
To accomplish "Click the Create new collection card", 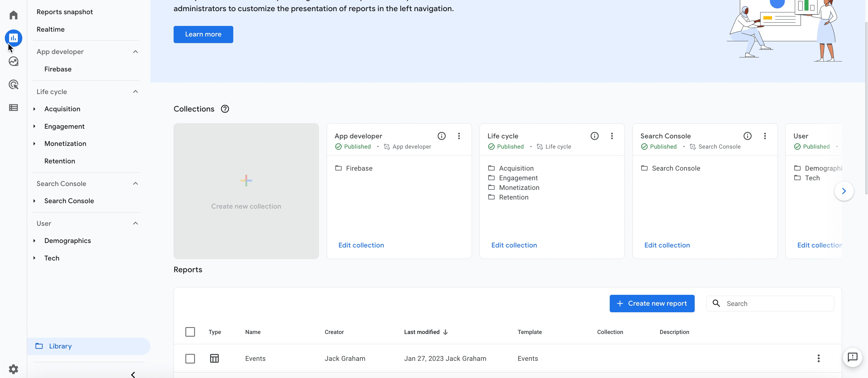I will (x=246, y=191).
